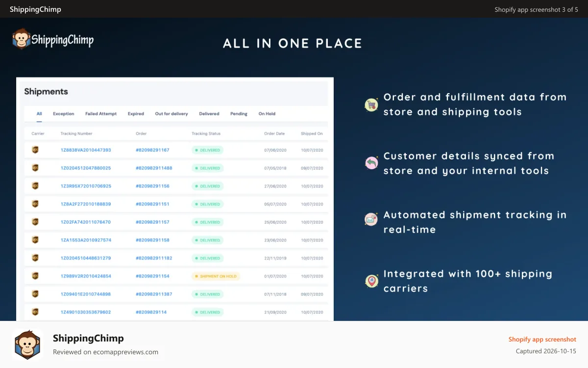Click the UPS carrier icon for 1Z0204512047880025
This screenshot has width=588, height=368.
[35, 168]
